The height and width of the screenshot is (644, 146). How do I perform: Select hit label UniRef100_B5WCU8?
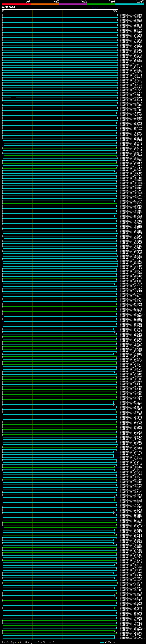131,613
